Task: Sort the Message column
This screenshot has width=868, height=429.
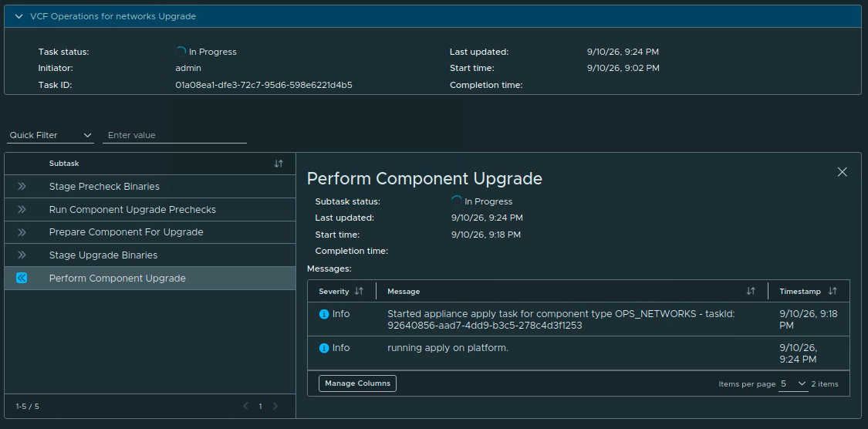Action: click(751, 291)
